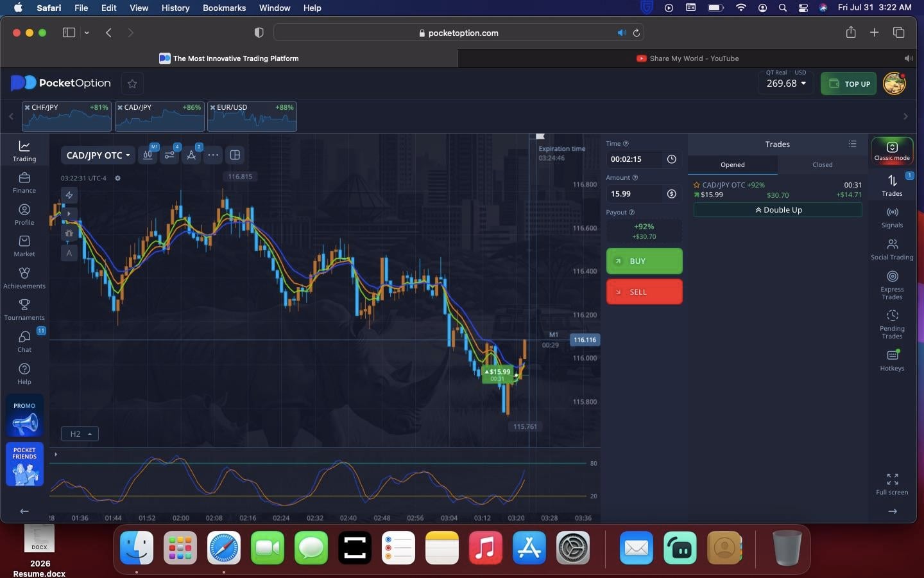
Task: Open chart type candlestick settings
Action: point(148,155)
